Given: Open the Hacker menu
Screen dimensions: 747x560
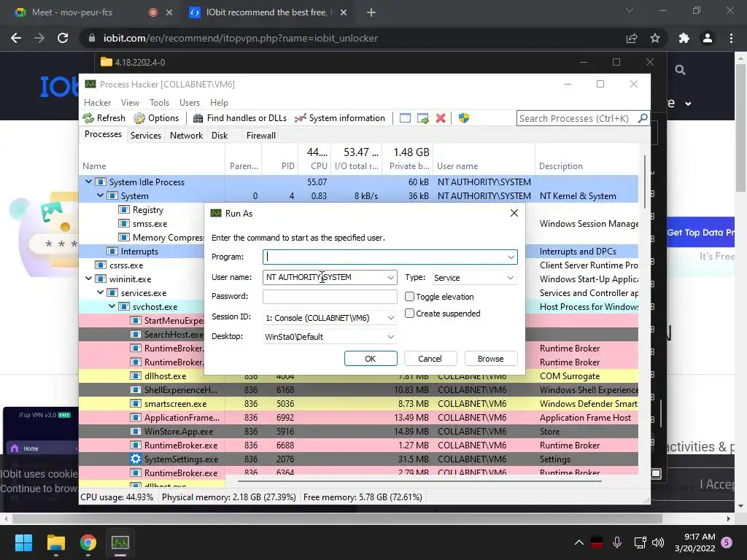Looking at the screenshot, I should pos(97,103).
